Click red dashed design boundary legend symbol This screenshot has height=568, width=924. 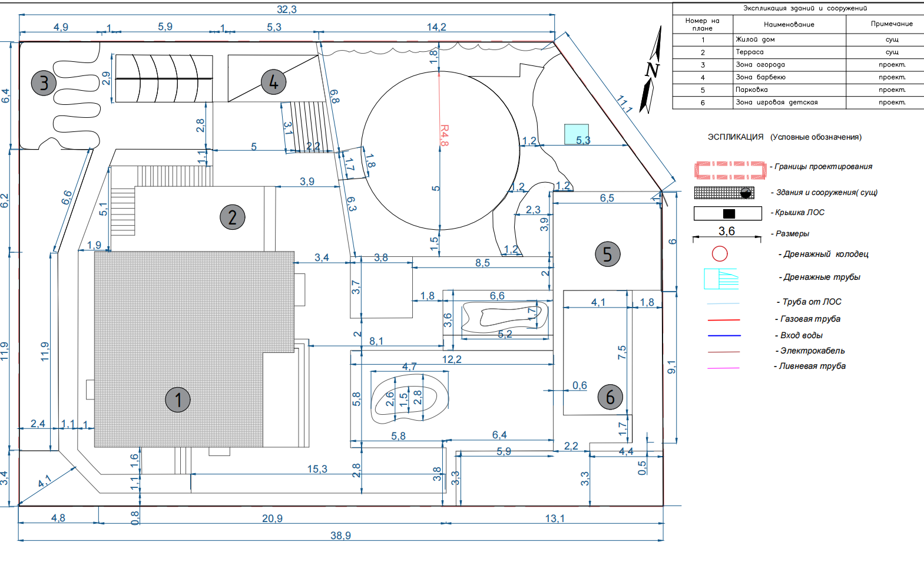tap(730, 170)
